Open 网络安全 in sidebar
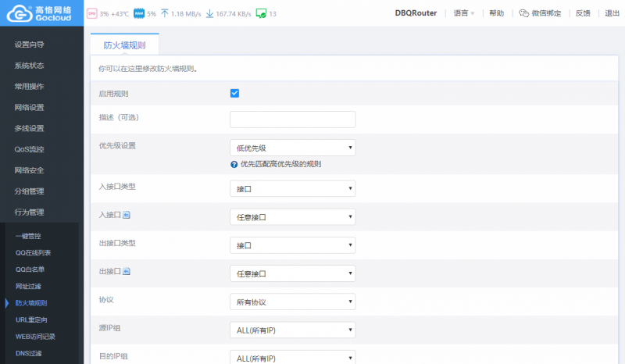The width and height of the screenshot is (625, 364). (29, 170)
